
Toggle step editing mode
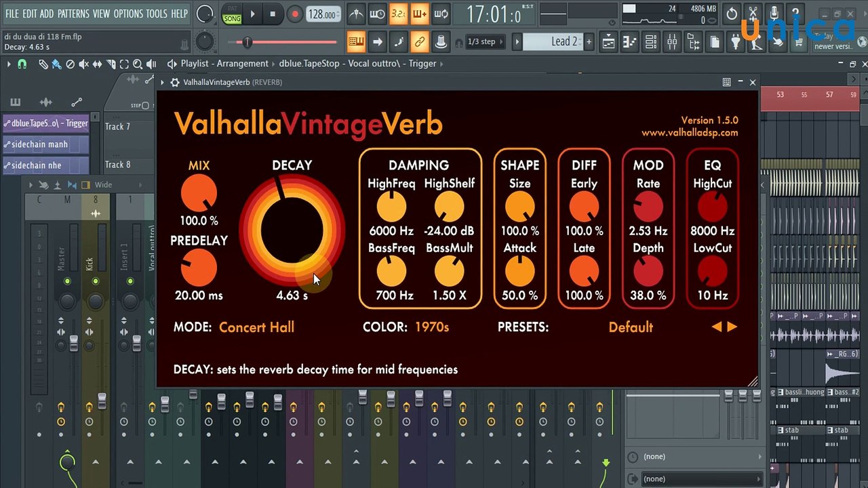coord(399,41)
